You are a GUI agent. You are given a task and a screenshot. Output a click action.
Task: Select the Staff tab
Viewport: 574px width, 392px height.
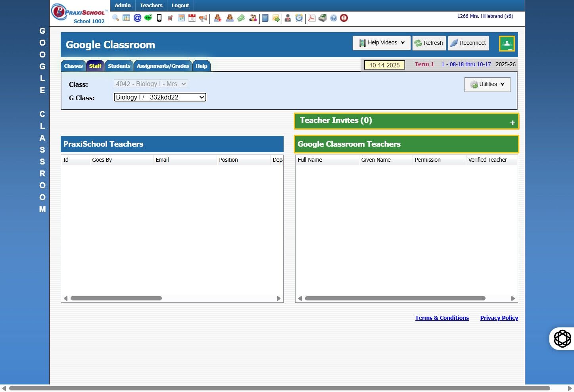(x=95, y=66)
